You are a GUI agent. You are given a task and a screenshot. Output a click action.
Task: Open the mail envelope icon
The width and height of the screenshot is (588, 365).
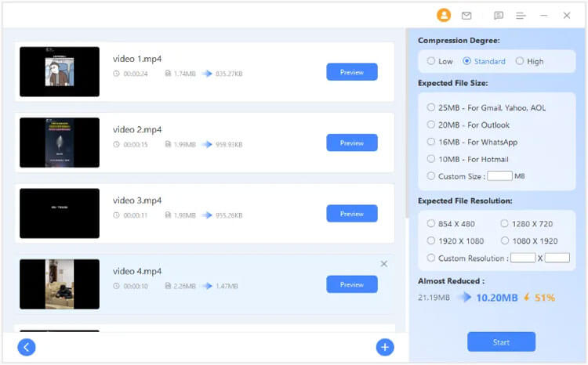[466, 15]
